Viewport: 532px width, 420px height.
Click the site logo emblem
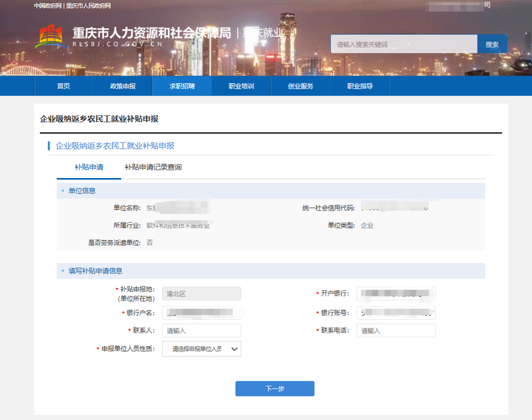click(x=50, y=36)
